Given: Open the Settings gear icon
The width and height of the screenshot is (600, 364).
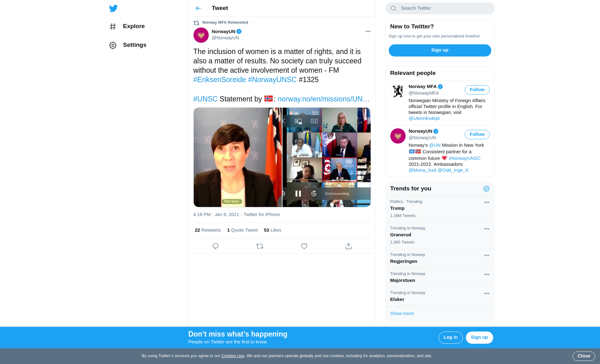Looking at the screenshot, I should 113,46.
